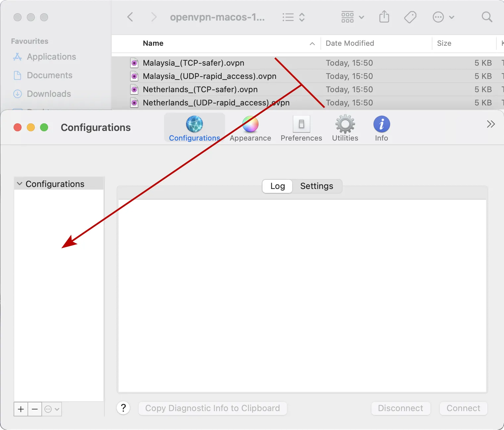Switch to the Settings tab
Screen dimensions: 504x430
coord(316,186)
